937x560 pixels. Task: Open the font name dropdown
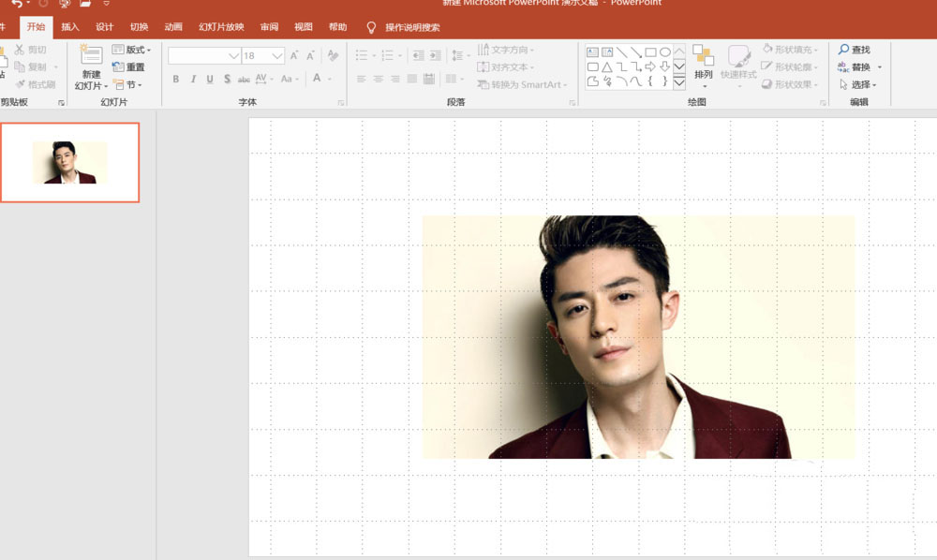[x=233, y=56]
